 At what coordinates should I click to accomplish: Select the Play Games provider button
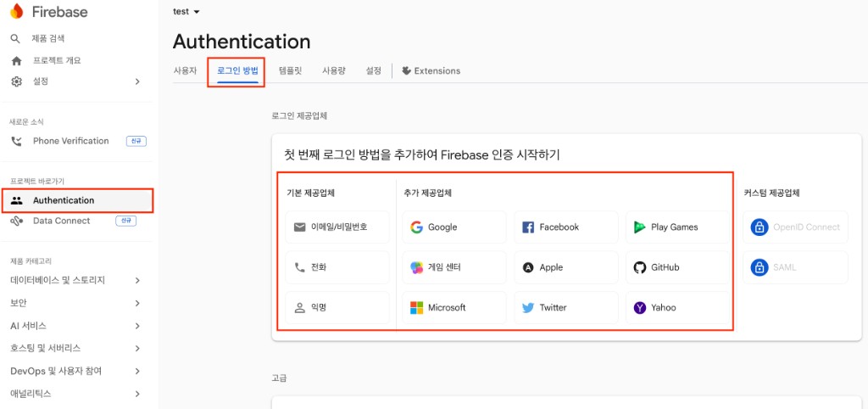[678, 227]
